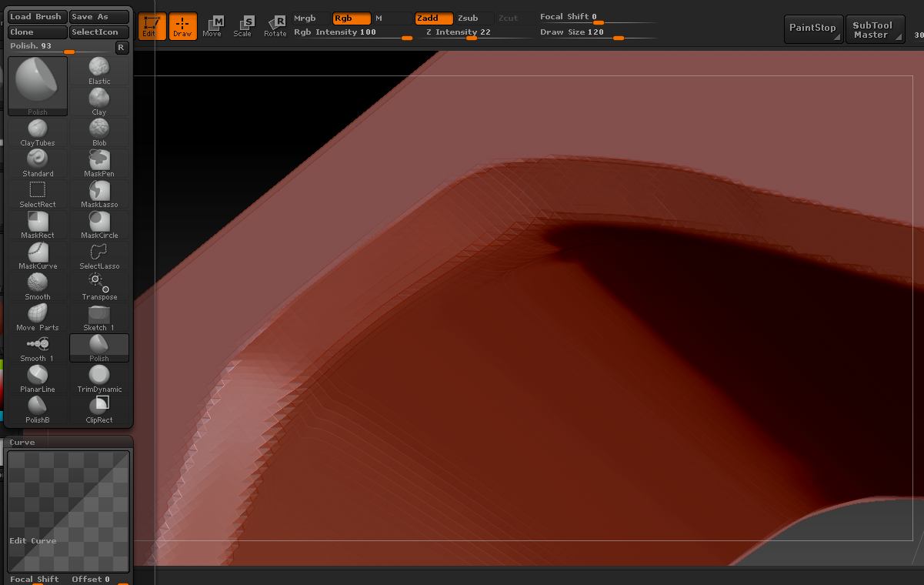
Task: Choose the ClayTubes brush
Action: pos(38,132)
